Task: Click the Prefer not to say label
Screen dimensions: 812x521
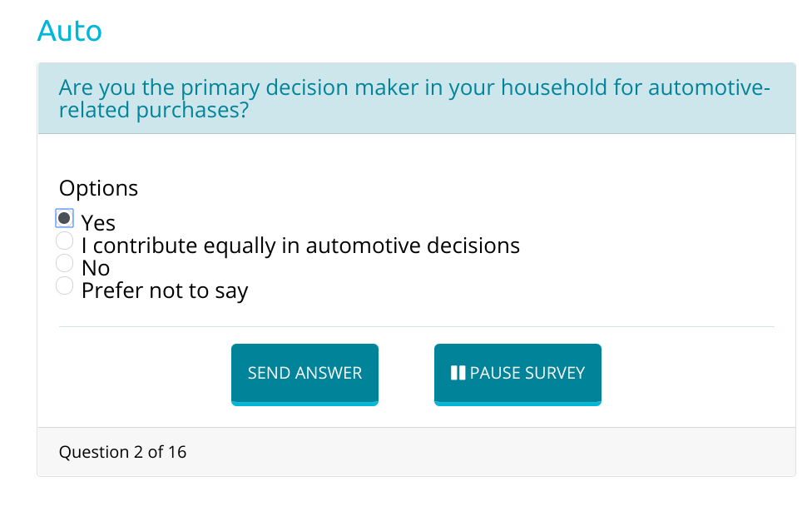Action: pyautogui.click(x=165, y=291)
